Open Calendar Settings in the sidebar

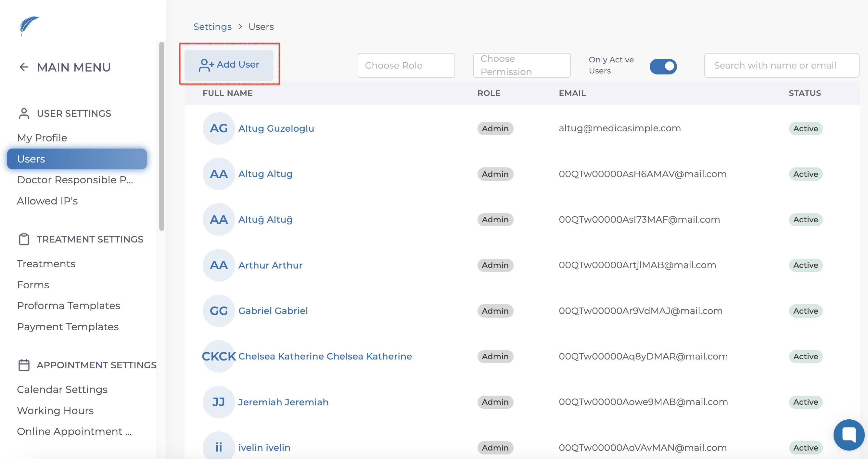(x=62, y=389)
